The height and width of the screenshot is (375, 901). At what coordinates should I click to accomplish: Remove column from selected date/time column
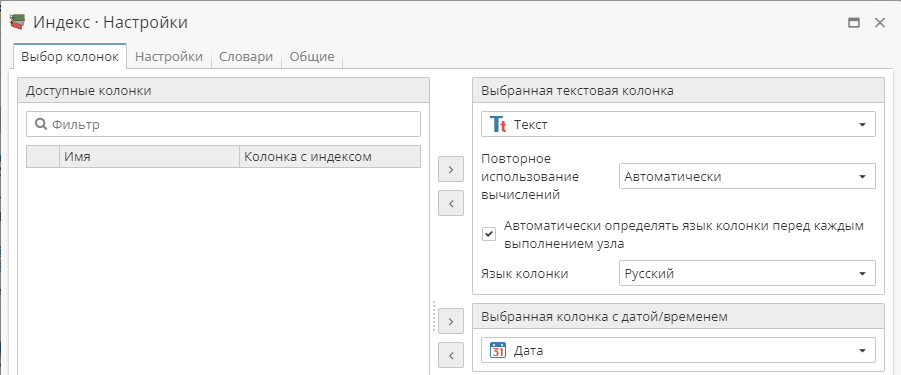[x=450, y=355]
